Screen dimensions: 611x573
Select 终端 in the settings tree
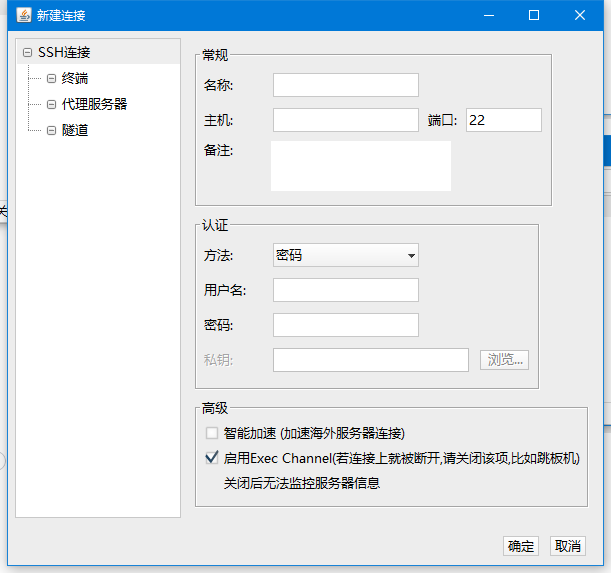coord(75,78)
